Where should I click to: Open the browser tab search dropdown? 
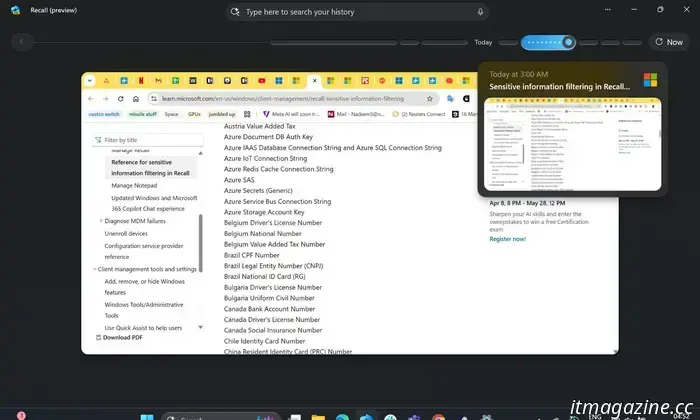point(90,81)
